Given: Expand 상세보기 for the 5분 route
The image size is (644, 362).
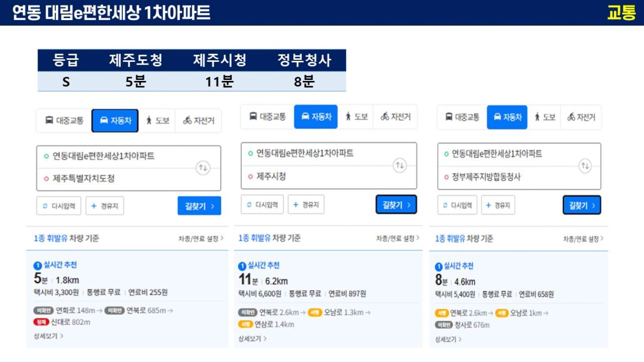Looking at the screenshot, I should tap(48, 336).
